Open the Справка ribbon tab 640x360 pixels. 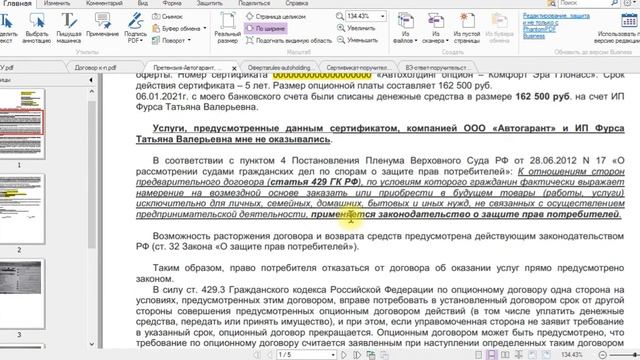tap(297, 3)
